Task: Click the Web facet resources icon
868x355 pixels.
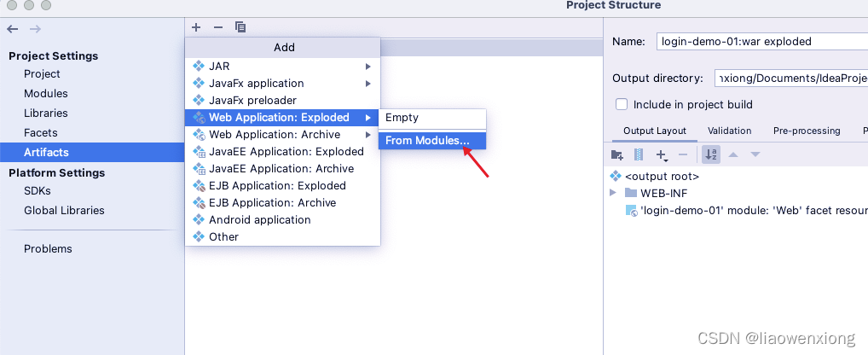Action: tap(630, 211)
